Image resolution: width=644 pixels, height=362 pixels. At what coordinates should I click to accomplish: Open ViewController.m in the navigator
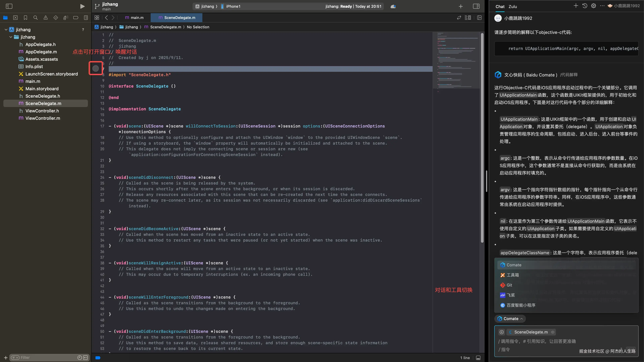(43, 118)
